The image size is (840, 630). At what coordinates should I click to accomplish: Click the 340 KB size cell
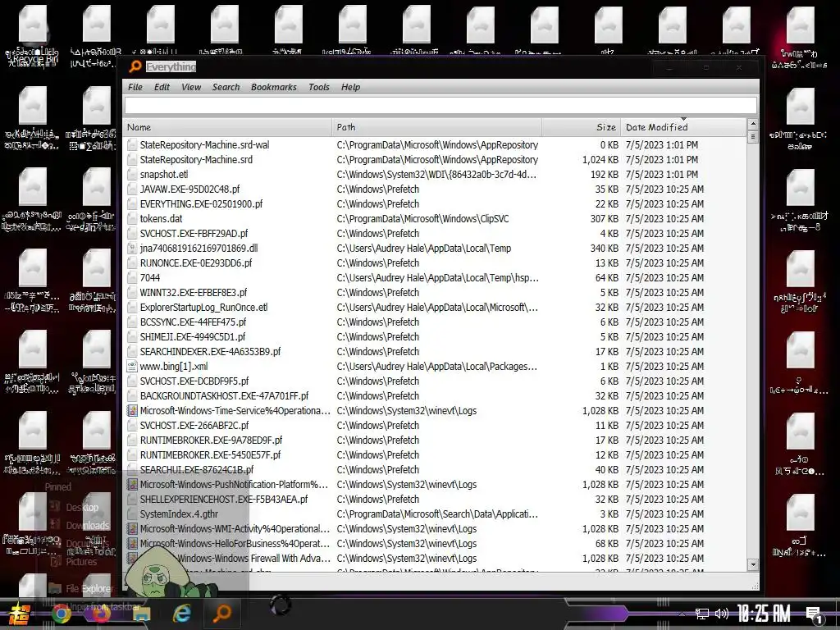pyautogui.click(x=605, y=248)
